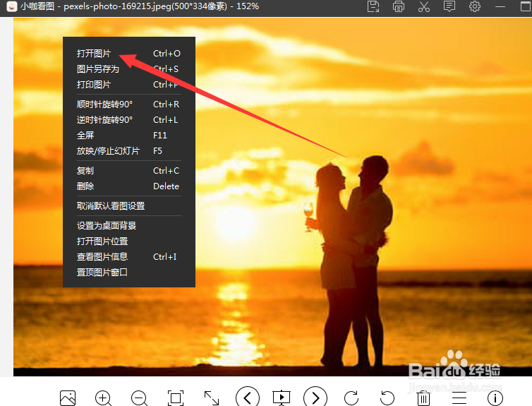Select 顺时针旋转90° menu entry
This screenshot has height=406, width=532.
(x=129, y=105)
